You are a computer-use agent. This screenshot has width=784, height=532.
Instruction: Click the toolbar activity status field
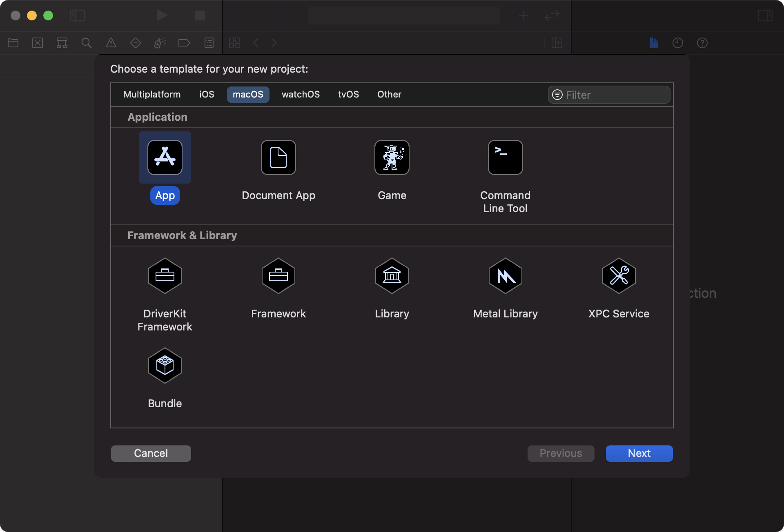pos(404,16)
